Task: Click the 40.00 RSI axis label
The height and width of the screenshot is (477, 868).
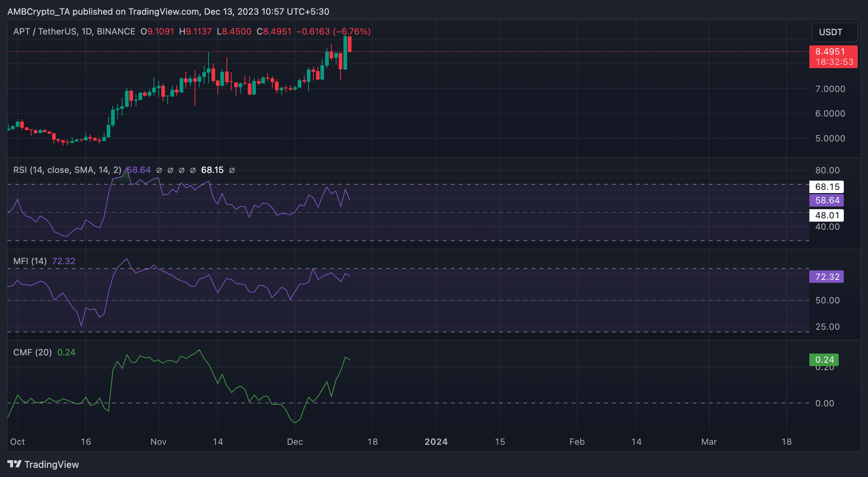Action: pos(827,227)
